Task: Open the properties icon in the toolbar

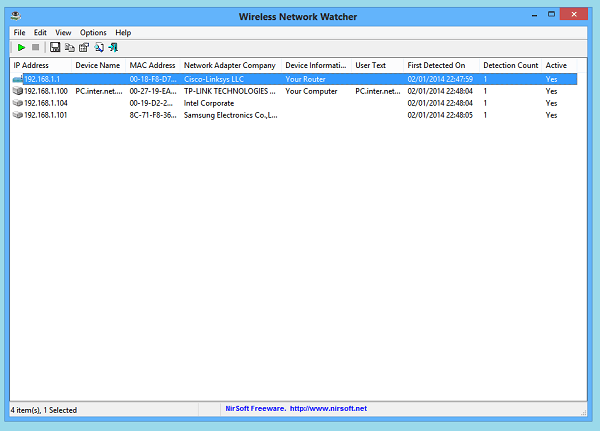Action: 84,47
